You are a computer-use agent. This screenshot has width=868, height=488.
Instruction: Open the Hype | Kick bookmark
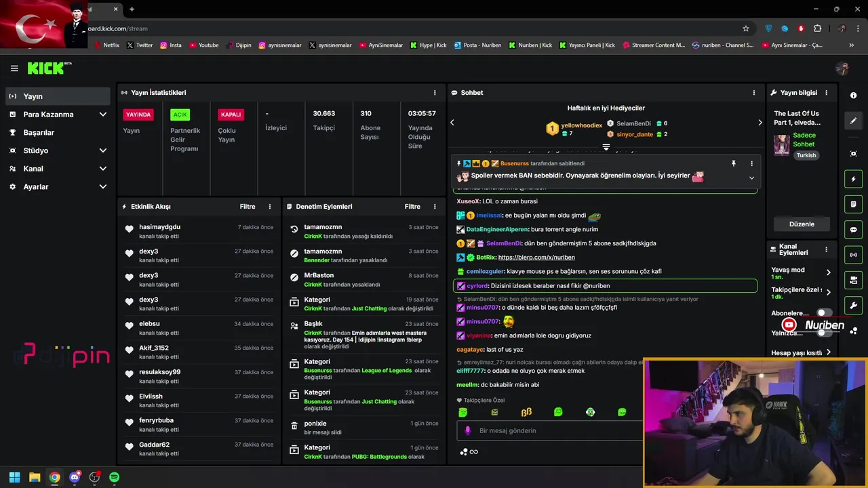pos(429,45)
